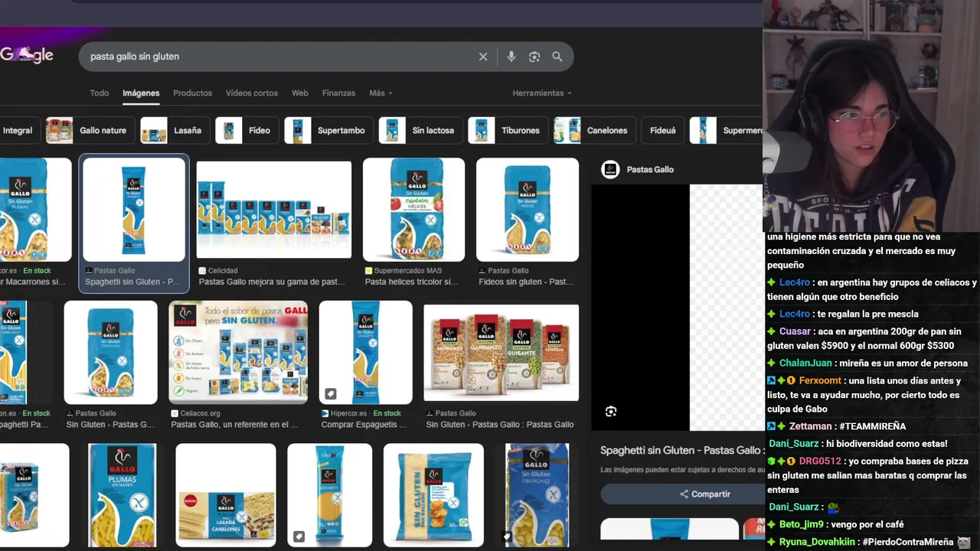
Task: Click chat username DRG0512
Action: click(x=820, y=461)
